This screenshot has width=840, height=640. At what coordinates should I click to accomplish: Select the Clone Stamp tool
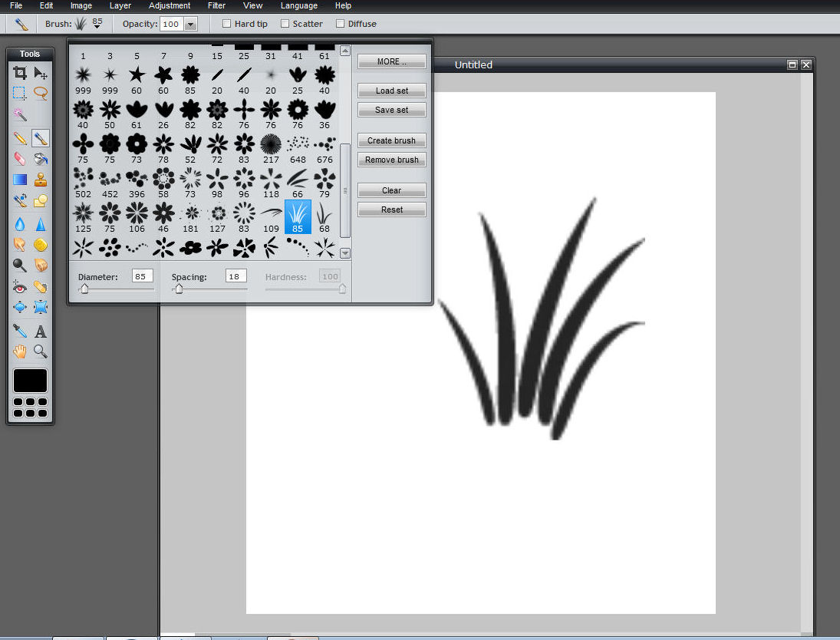tap(41, 180)
